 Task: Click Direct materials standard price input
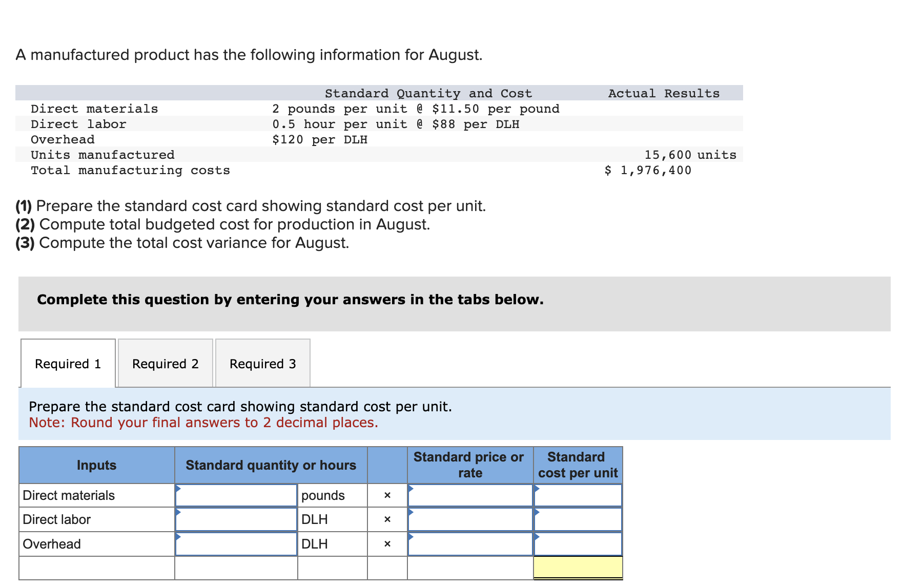469,495
